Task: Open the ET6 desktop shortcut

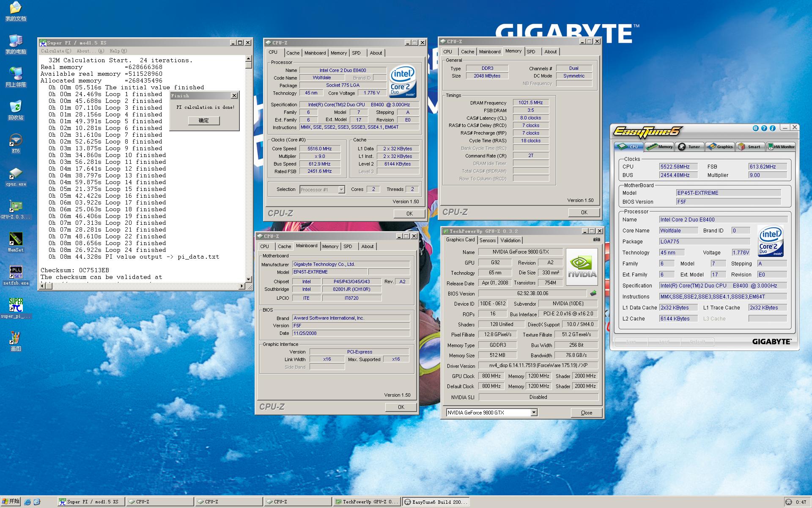Action: [x=16, y=143]
